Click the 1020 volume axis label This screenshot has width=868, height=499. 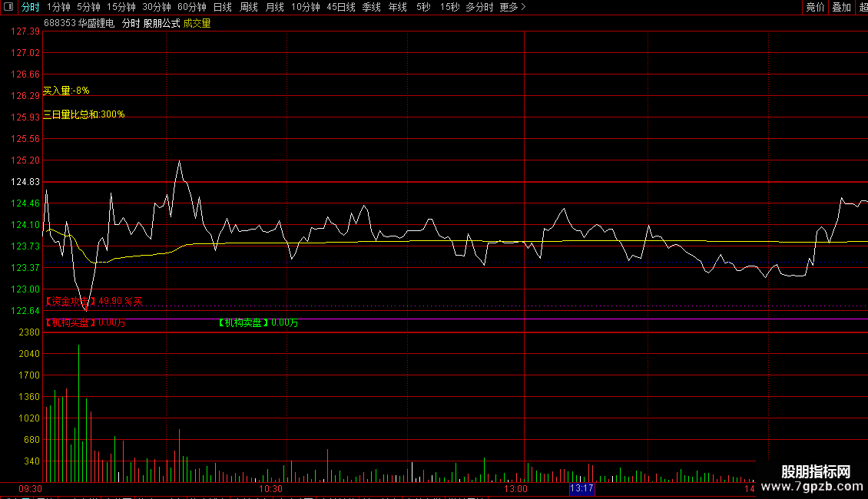(x=29, y=418)
